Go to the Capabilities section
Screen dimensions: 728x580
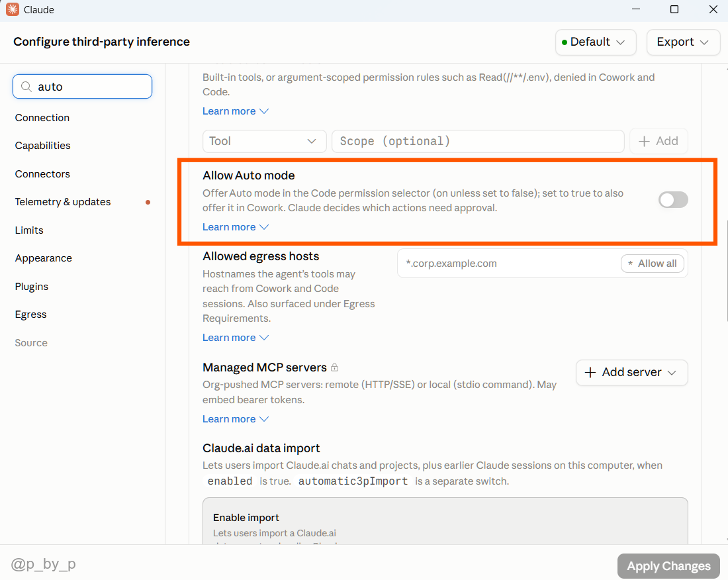point(43,146)
